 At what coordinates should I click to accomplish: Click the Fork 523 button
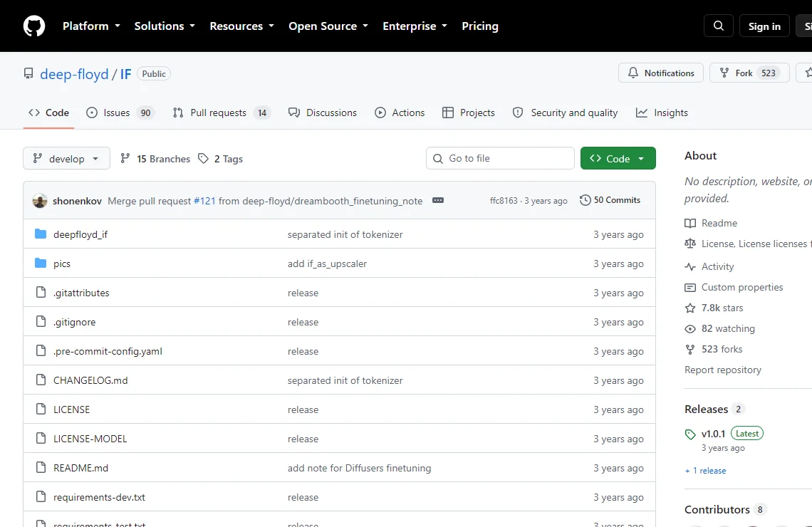pyautogui.click(x=749, y=73)
